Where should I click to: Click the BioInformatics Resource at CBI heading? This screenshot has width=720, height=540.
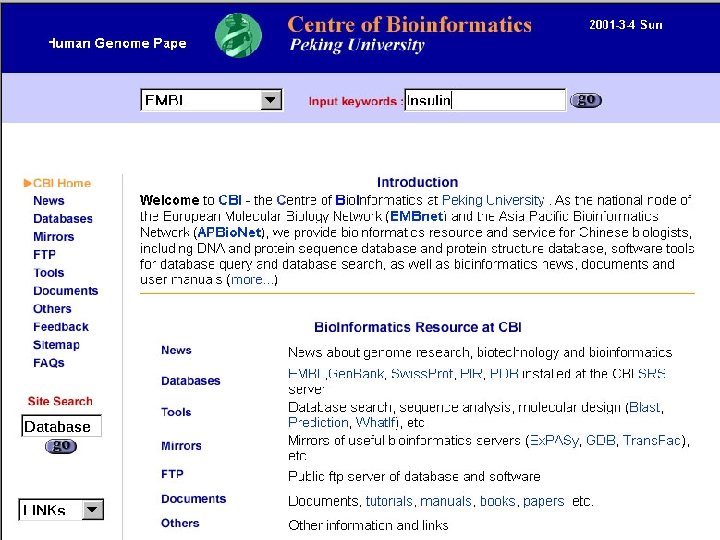click(x=417, y=327)
